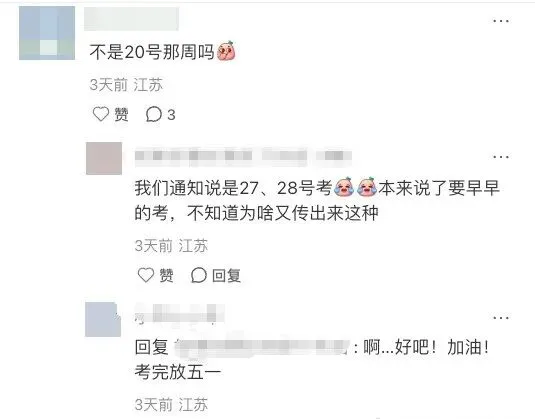Click the peach emoji in the top comment
Image resolution: width=535 pixels, height=419 pixels.
coord(226,51)
